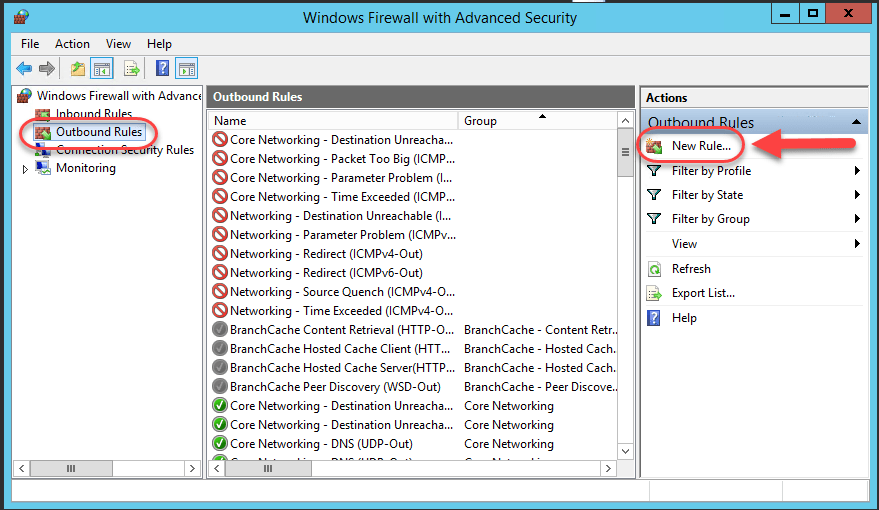Click Export List... in Actions pane
This screenshot has height=510, width=879.
coord(703,293)
